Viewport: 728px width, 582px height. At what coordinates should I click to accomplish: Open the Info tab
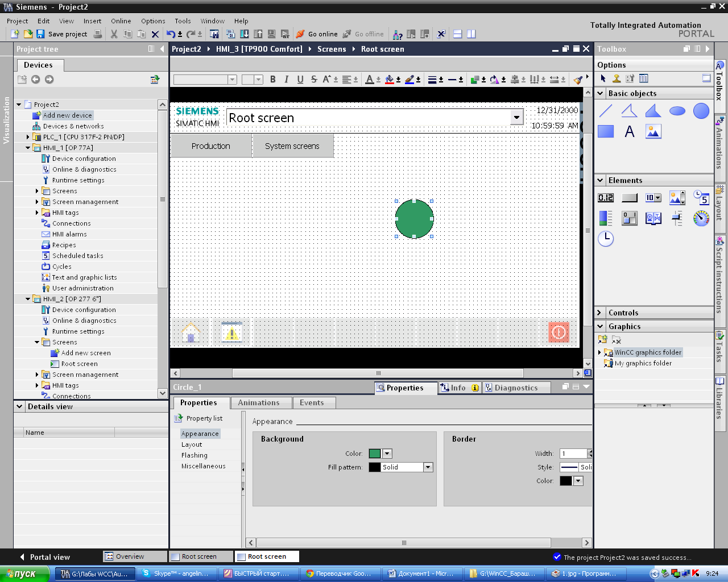458,388
